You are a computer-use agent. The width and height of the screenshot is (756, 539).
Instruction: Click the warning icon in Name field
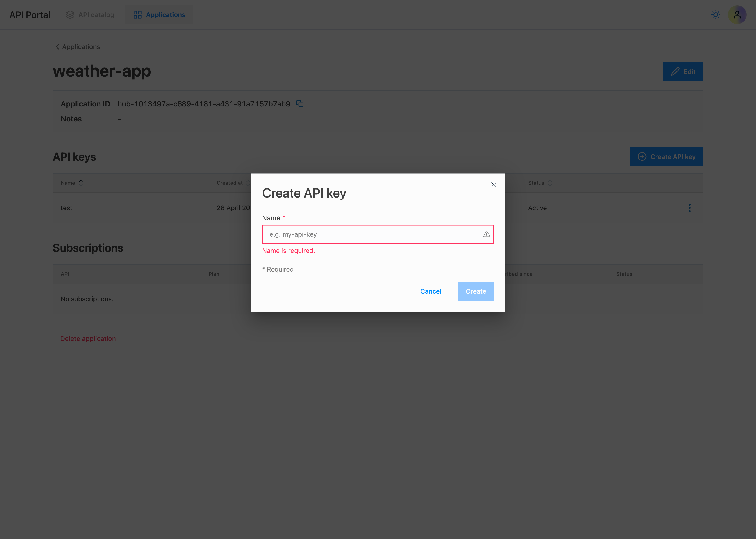(x=486, y=234)
